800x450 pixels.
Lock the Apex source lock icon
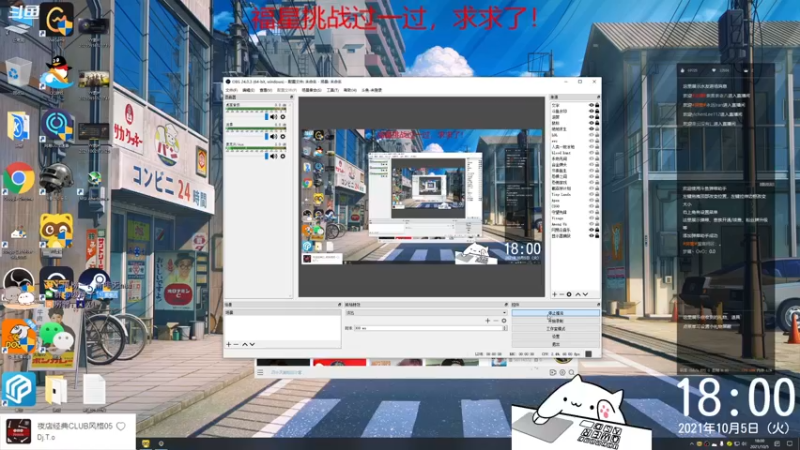(597, 201)
